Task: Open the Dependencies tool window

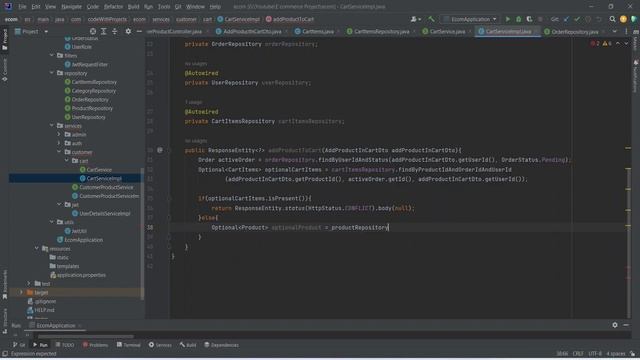Action: tap(221, 345)
